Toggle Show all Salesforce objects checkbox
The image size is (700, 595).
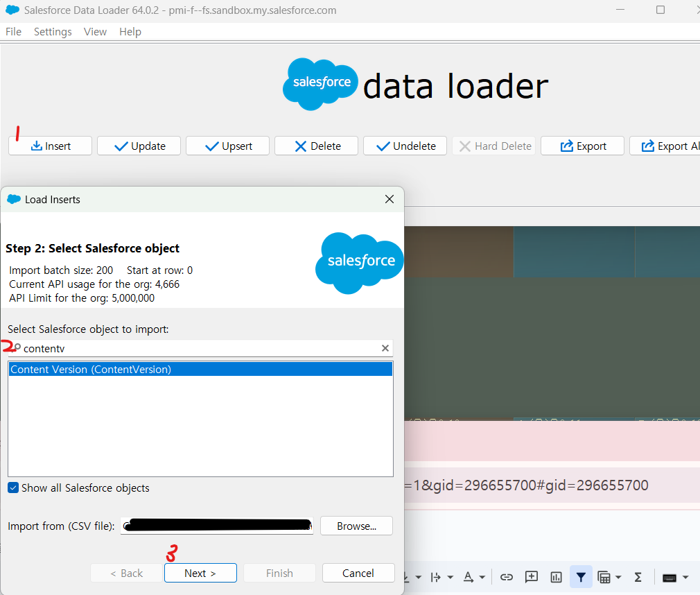click(x=13, y=488)
